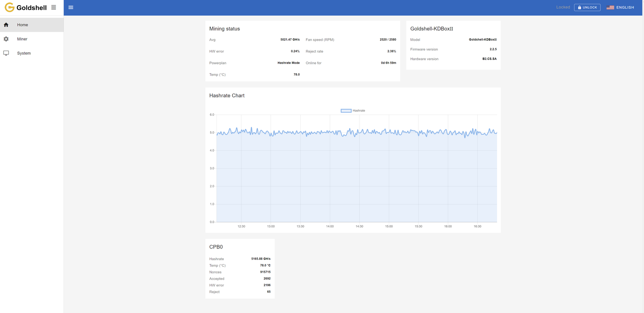Click the Miner gear icon
Image resolution: width=644 pixels, height=313 pixels.
tap(6, 39)
